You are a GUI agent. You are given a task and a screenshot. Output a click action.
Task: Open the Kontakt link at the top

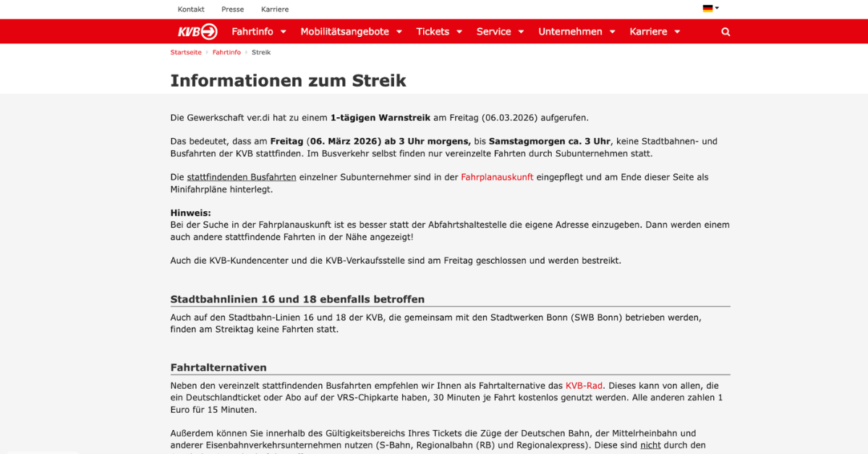pos(191,9)
